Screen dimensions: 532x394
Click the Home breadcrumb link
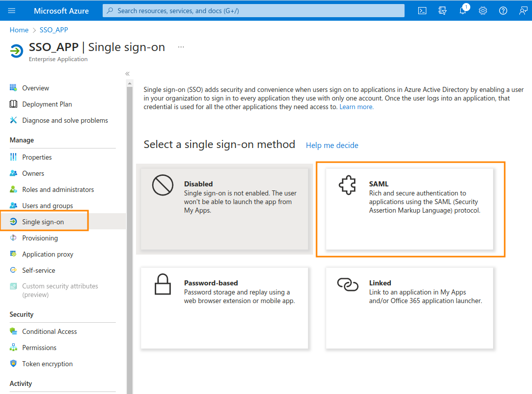click(x=19, y=30)
